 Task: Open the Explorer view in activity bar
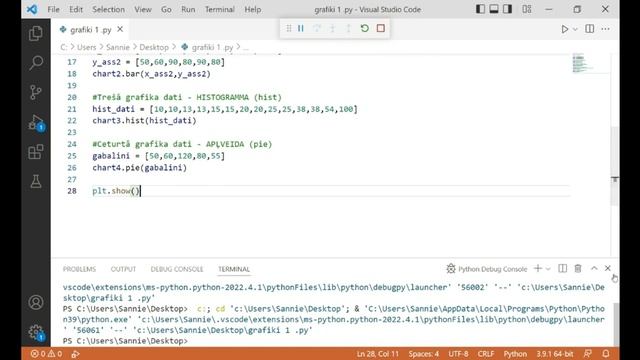coord(36,33)
